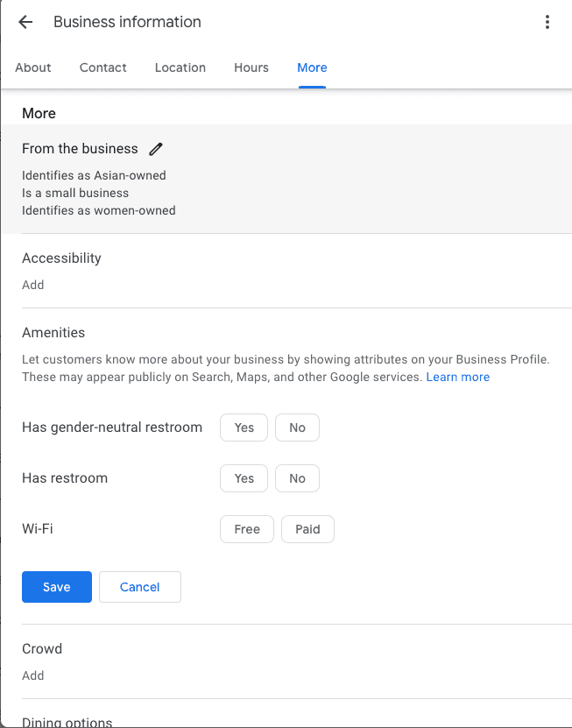Select Free Wi-Fi option
Viewport: 572px width, 728px height.
247,529
